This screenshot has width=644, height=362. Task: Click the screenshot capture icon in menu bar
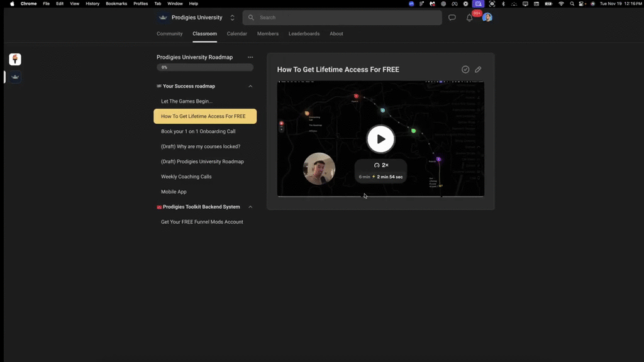pos(492,4)
